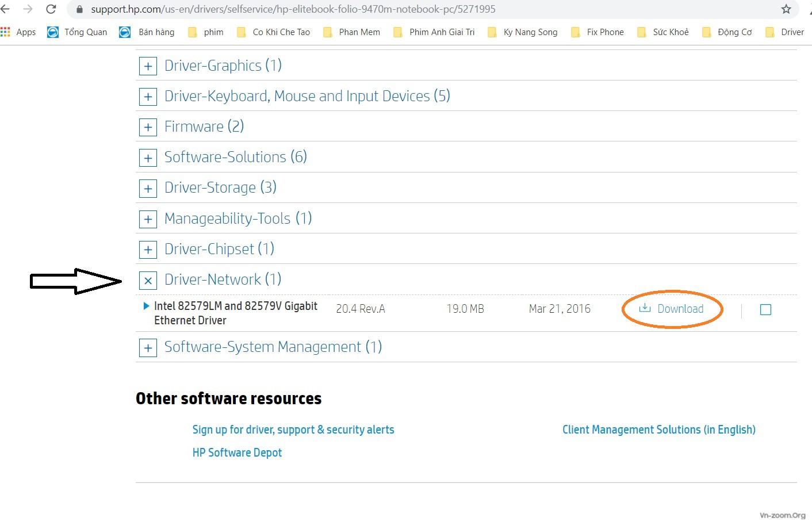
Task: Click the file size 19.0 MB
Action: [465, 309]
